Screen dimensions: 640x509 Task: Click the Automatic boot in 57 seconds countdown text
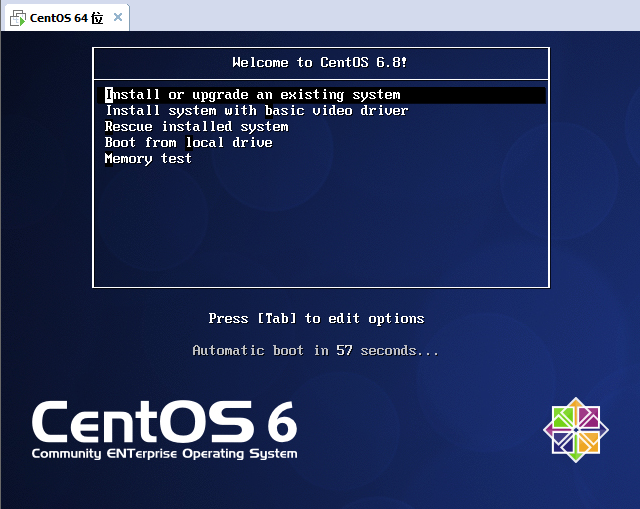(316, 351)
